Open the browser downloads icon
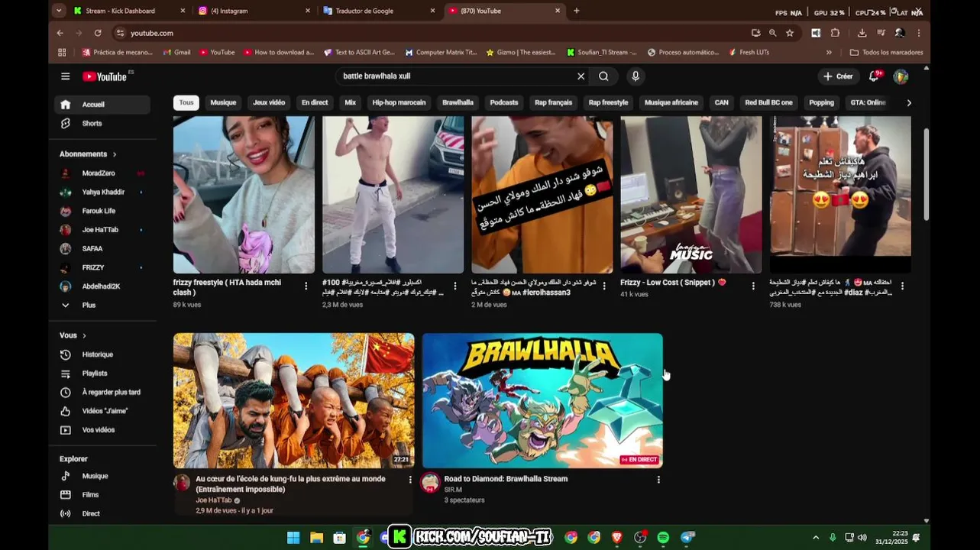This screenshot has width=980, height=550. (862, 33)
